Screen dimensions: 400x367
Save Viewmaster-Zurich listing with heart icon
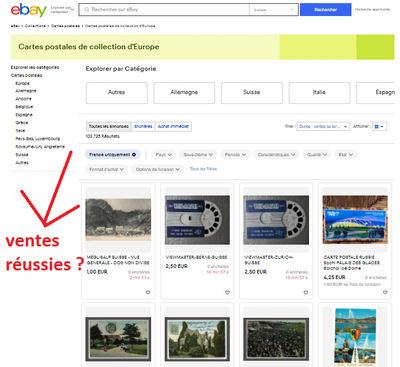tap(306, 292)
